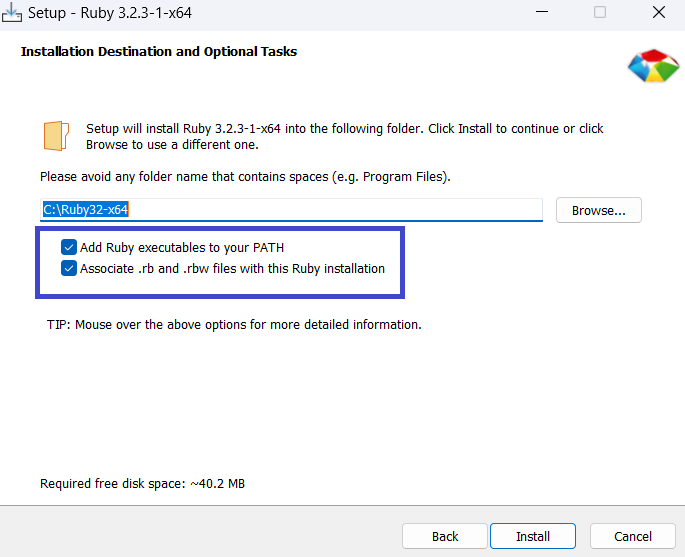
Task: Click the installation folder path field
Action: (291, 210)
